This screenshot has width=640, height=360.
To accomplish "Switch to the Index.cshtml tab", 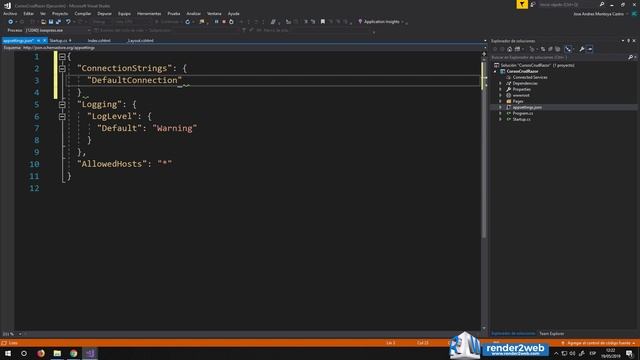I will [99, 40].
